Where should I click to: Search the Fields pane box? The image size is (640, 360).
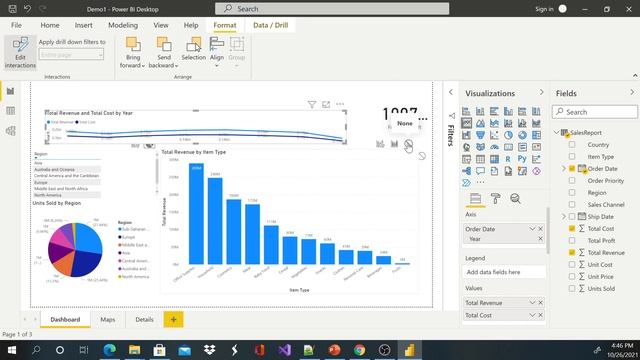[x=595, y=112]
